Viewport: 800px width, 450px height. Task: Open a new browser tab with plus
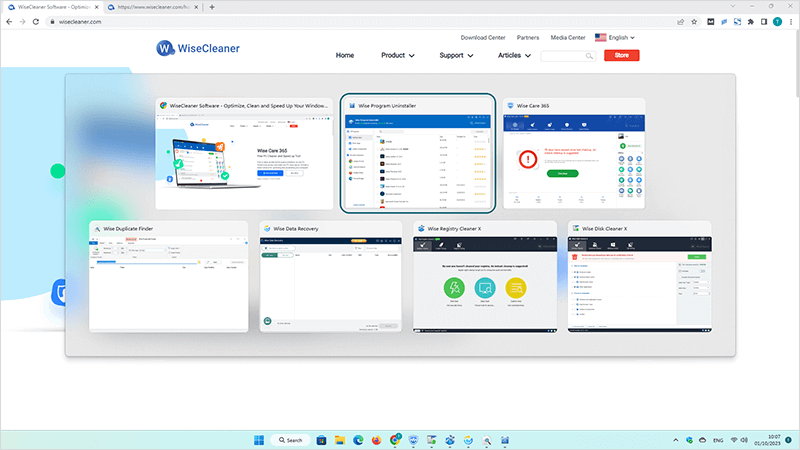(212, 7)
